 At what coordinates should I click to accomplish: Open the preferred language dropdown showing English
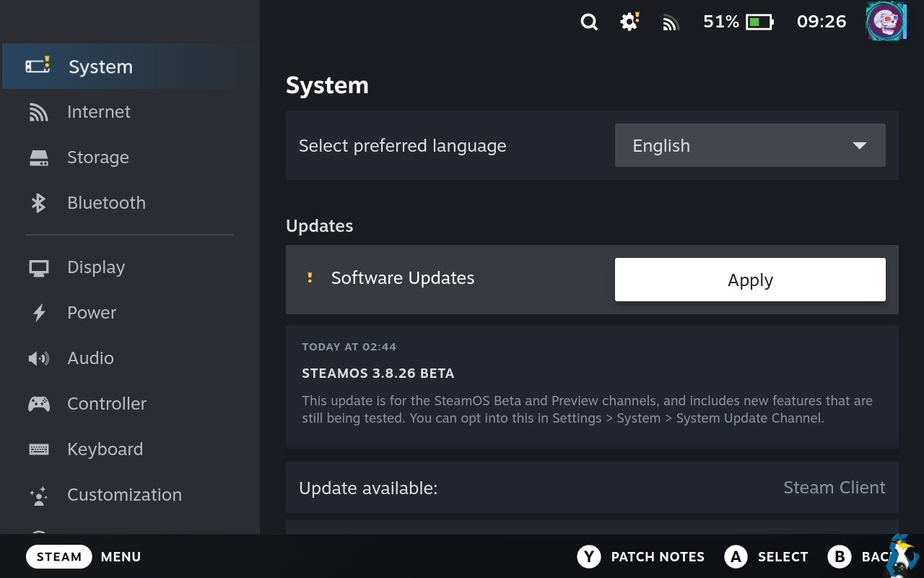click(x=750, y=145)
